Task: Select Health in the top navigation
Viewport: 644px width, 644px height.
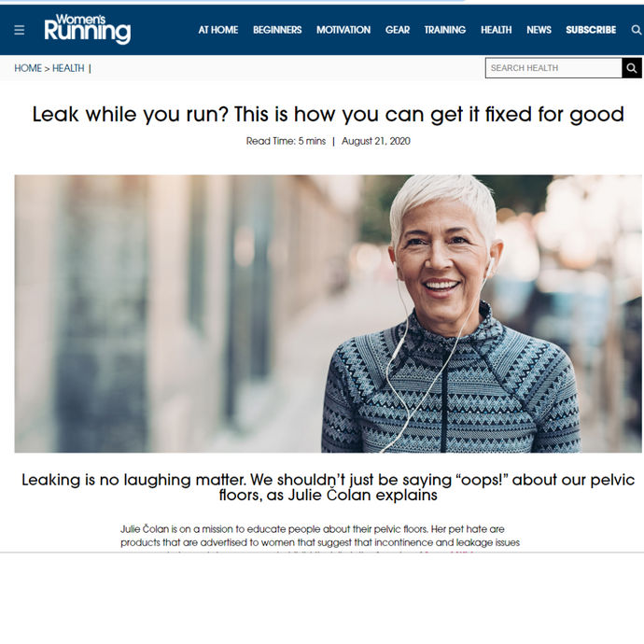Action: (x=497, y=30)
